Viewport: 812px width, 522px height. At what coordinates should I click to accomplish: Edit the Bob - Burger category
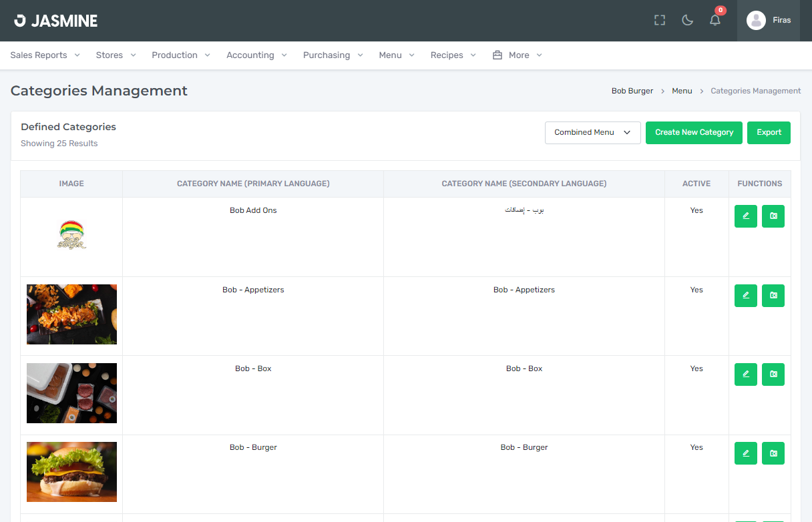click(745, 453)
